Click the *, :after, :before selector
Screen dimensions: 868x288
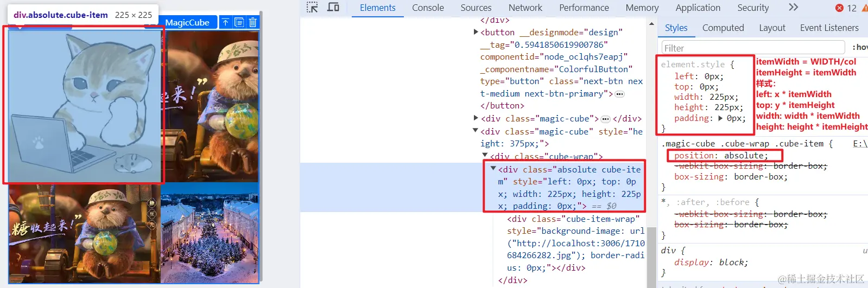[706, 202]
